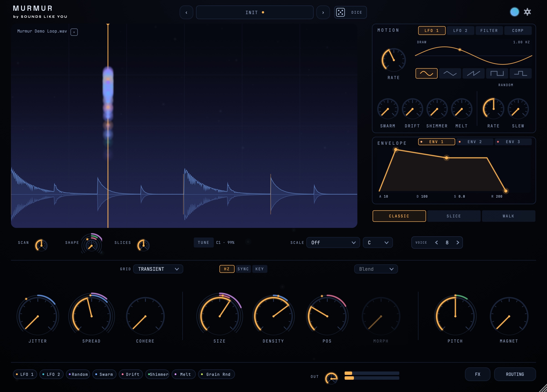
Task: Open settings with the gear icon
Action: click(x=527, y=12)
